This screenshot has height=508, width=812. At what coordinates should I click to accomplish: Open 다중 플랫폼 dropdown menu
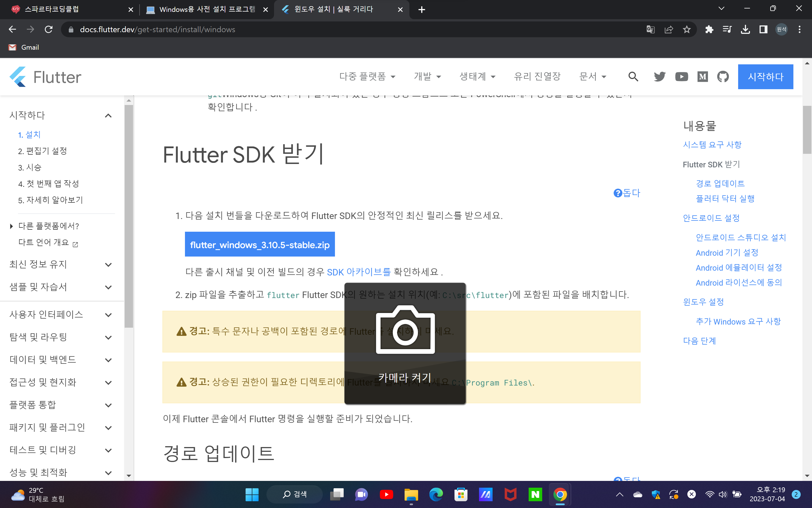click(367, 76)
